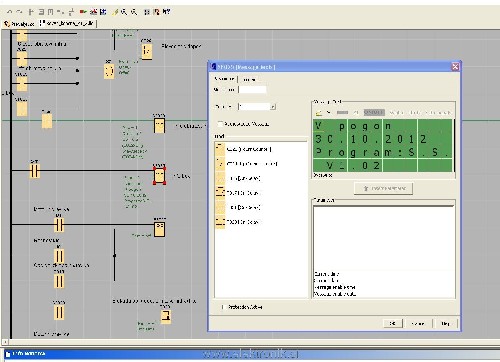
Task: Start simulation with the red toolbar icon
Action: coord(83,12)
